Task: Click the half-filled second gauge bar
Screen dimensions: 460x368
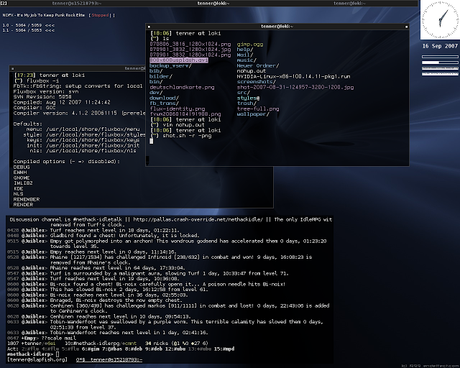Action: pos(440,63)
